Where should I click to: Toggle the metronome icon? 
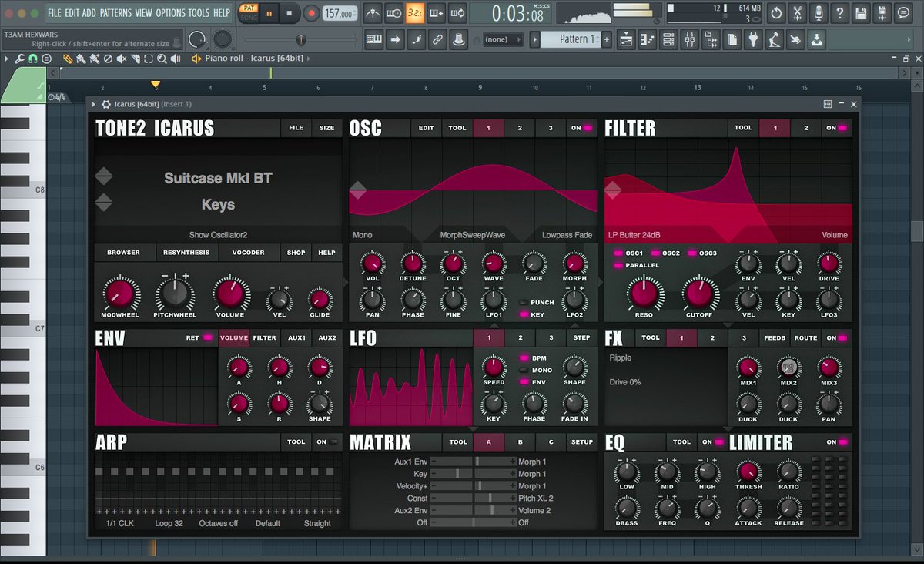click(x=373, y=13)
